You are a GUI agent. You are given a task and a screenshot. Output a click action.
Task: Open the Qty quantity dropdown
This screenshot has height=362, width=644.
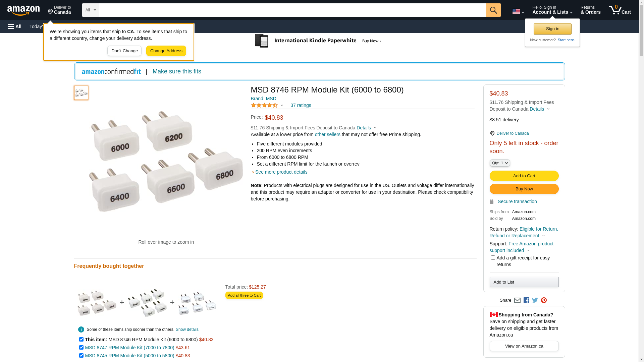pos(500,163)
